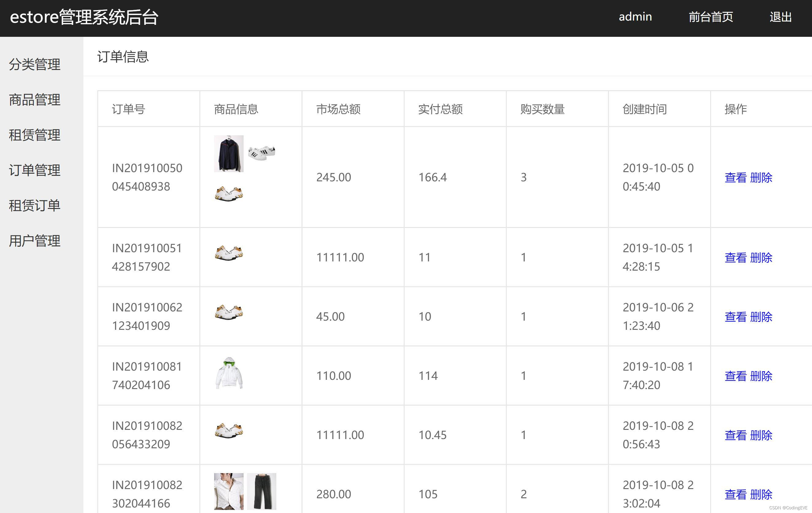Navigate to 用户管理 in sidebar
The height and width of the screenshot is (513, 812).
pyautogui.click(x=35, y=241)
